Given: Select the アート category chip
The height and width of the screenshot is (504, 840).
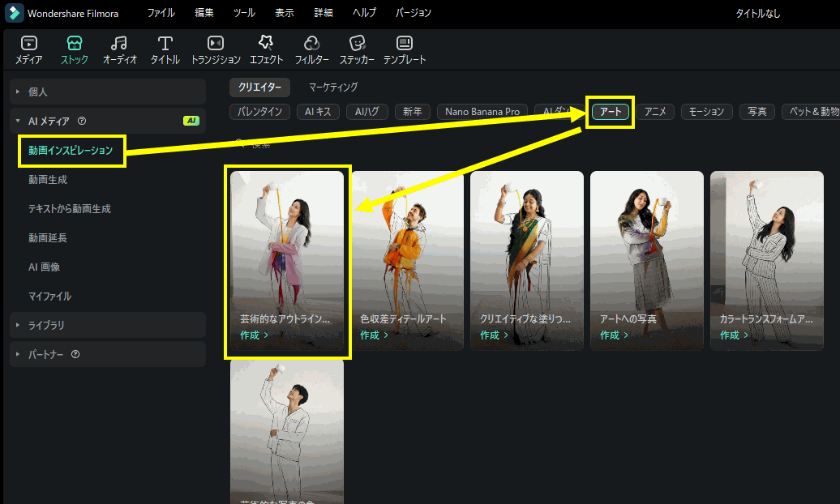Looking at the screenshot, I should 611,111.
